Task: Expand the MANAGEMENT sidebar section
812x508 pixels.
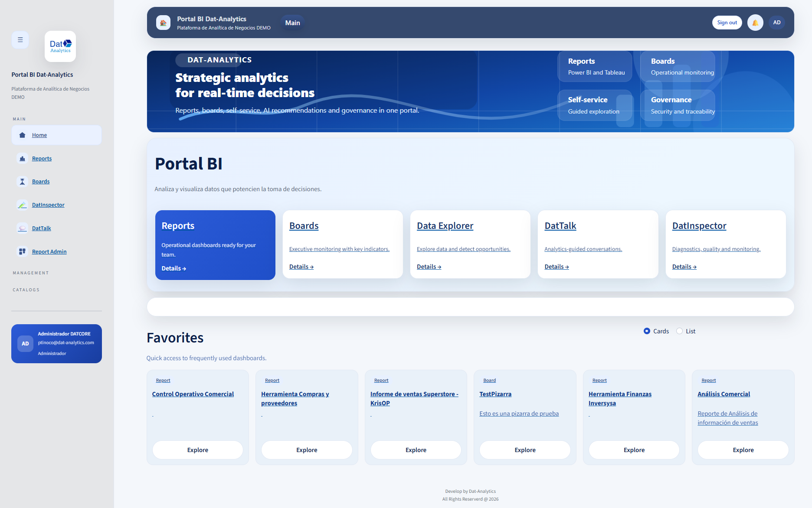Action: tap(31, 273)
